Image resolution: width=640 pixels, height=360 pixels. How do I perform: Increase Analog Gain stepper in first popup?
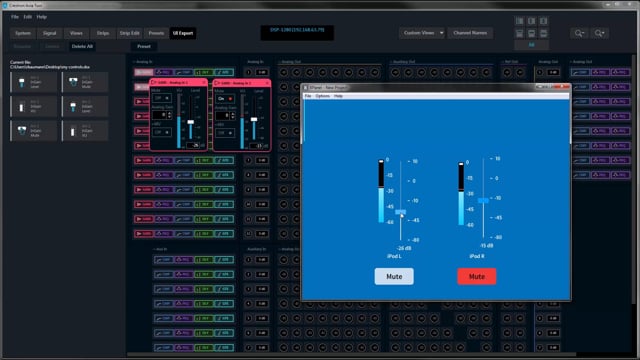[169, 113]
